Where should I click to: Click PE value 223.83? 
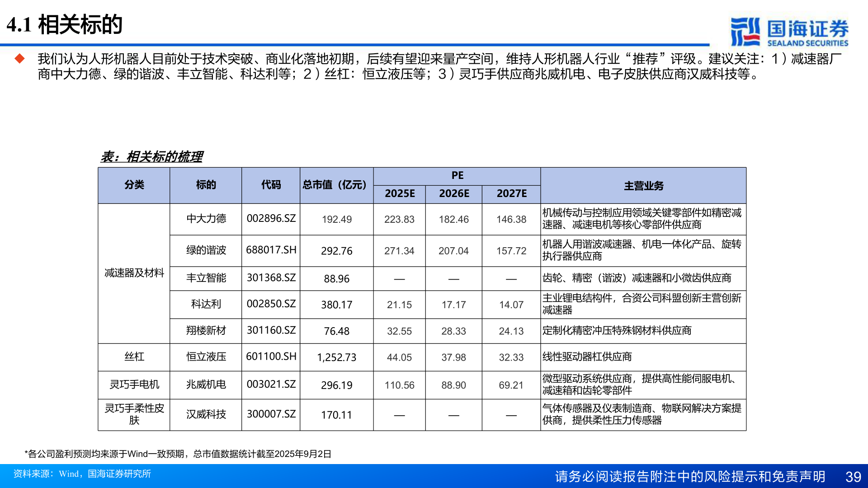pyautogui.click(x=399, y=220)
